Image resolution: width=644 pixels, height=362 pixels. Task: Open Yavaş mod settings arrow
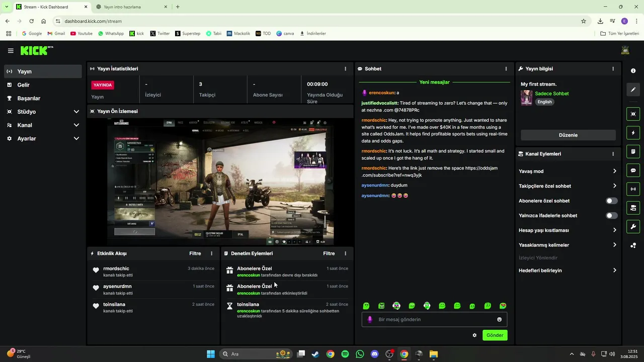point(614,171)
